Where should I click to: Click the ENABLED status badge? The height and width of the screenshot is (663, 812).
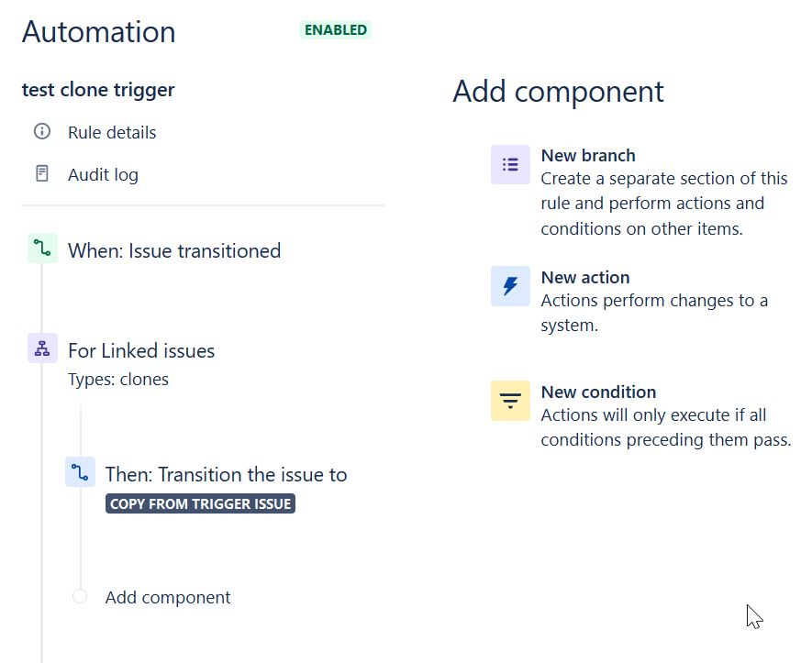coord(335,29)
